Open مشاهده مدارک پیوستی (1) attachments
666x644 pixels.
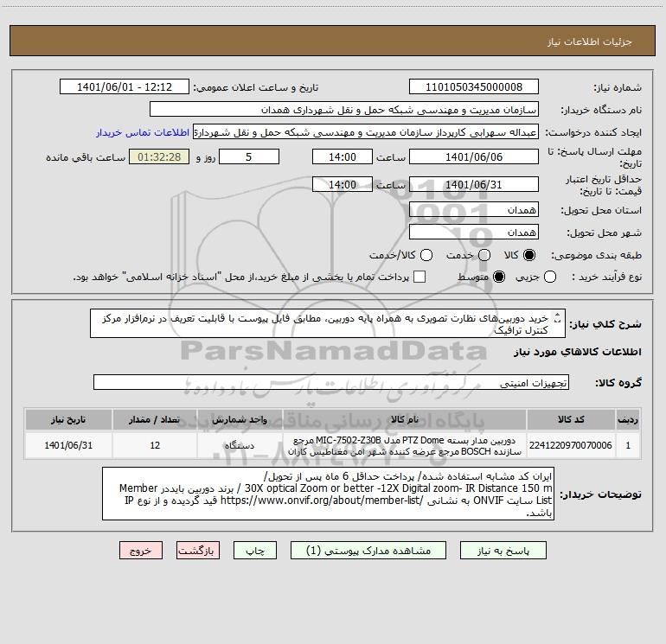click(368, 551)
